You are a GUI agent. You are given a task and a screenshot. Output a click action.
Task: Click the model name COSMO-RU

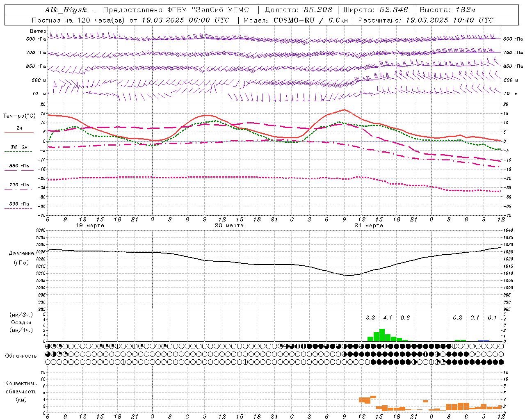295,20
